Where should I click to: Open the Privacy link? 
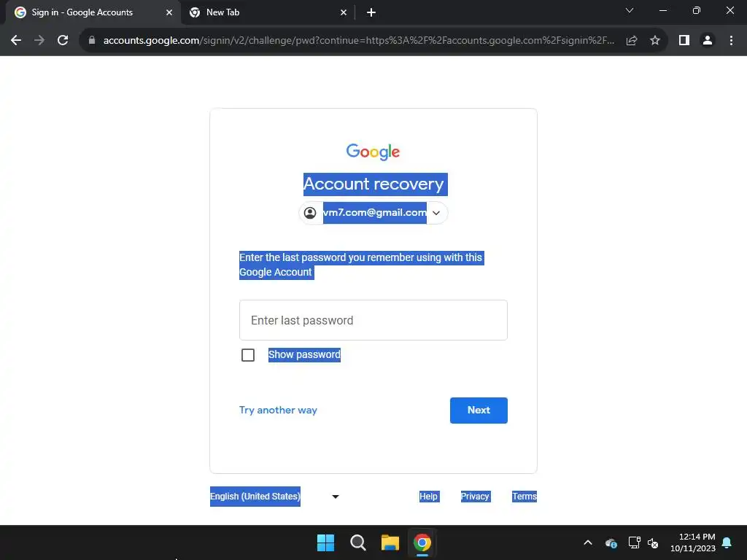tap(475, 496)
